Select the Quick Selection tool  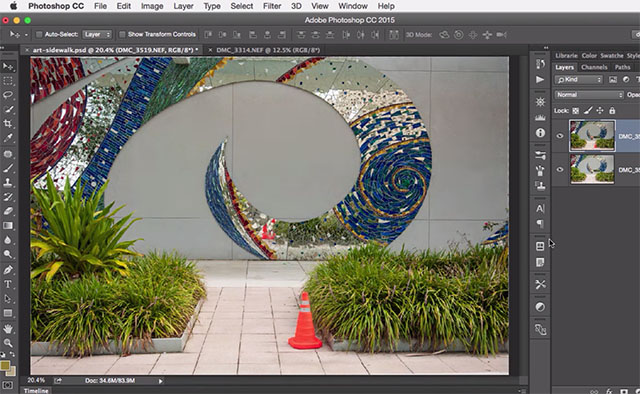pyautogui.click(x=8, y=109)
